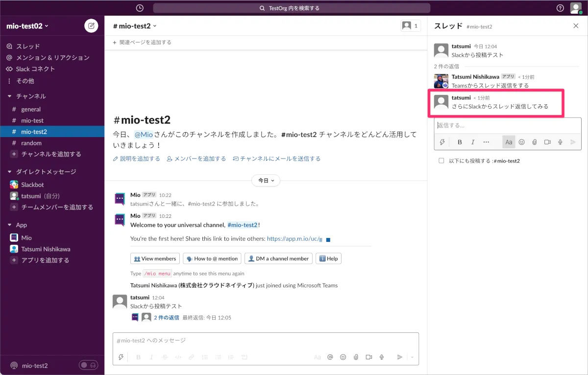The image size is (588, 375).
Task: Collapse the チャンネル section
Action: click(10, 96)
